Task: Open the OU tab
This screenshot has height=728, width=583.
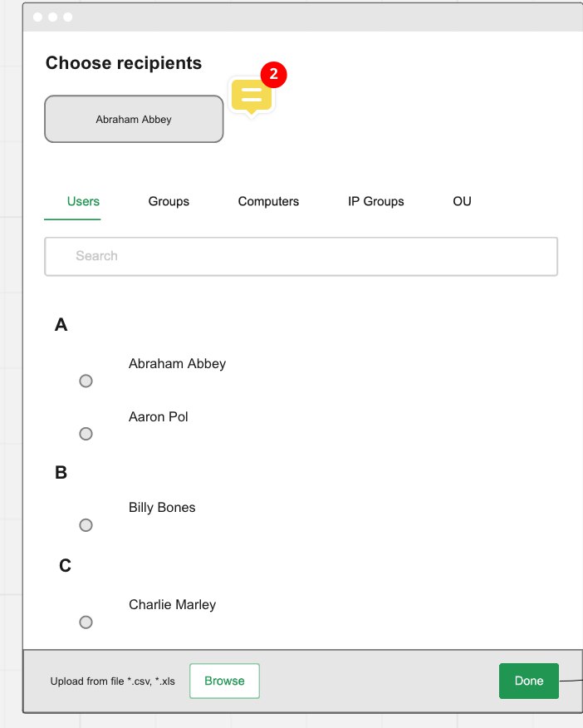Action: tap(462, 201)
